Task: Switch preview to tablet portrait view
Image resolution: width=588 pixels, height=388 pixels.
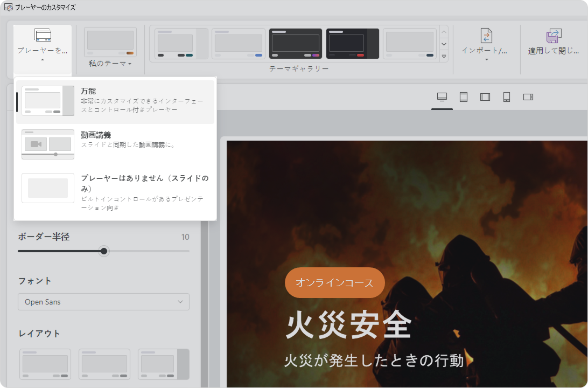Action: pos(464,97)
